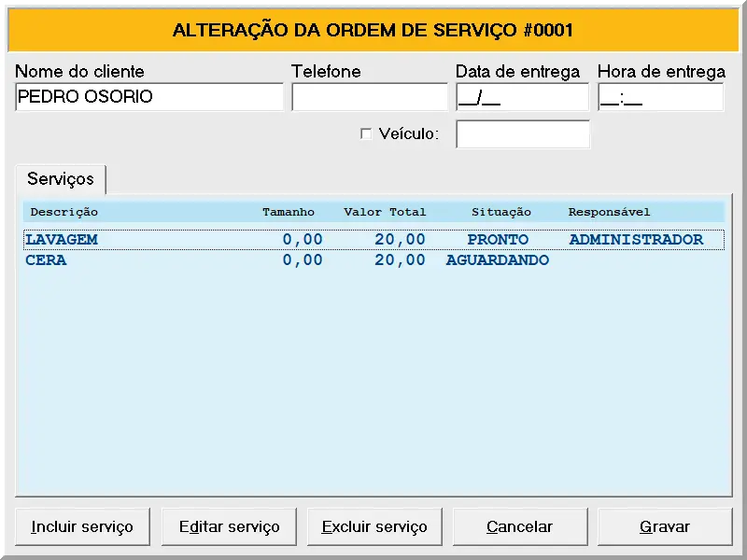
Task: Click the Descrição column header
Action: tap(63, 212)
